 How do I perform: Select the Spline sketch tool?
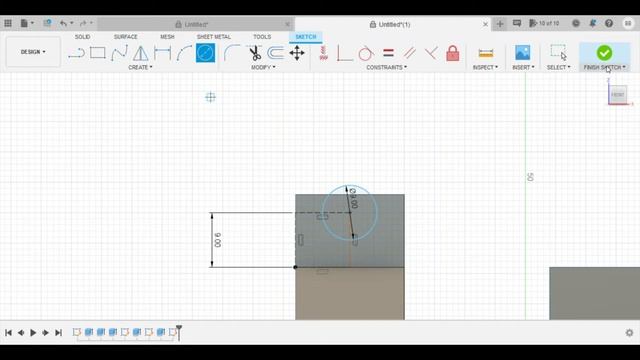coord(119,53)
